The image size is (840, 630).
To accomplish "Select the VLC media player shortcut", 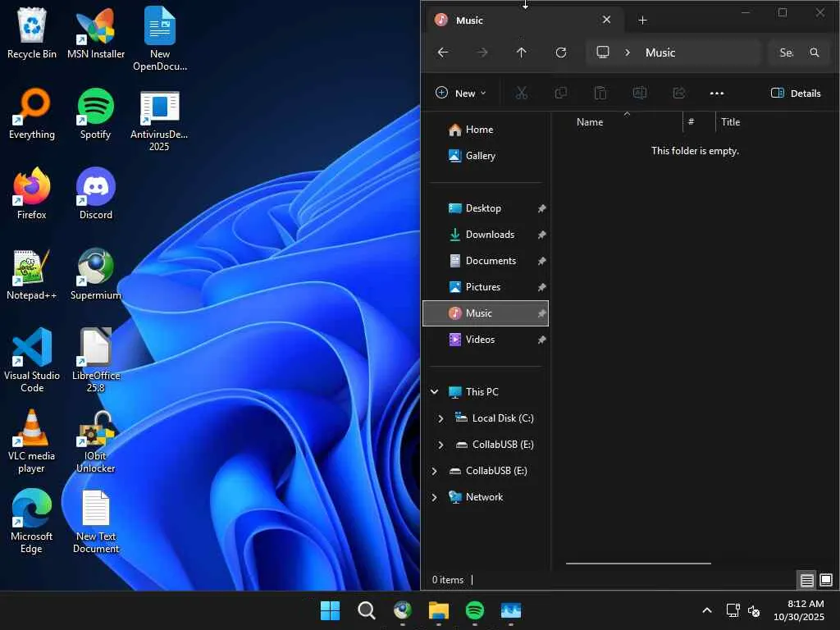I will [x=32, y=441].
